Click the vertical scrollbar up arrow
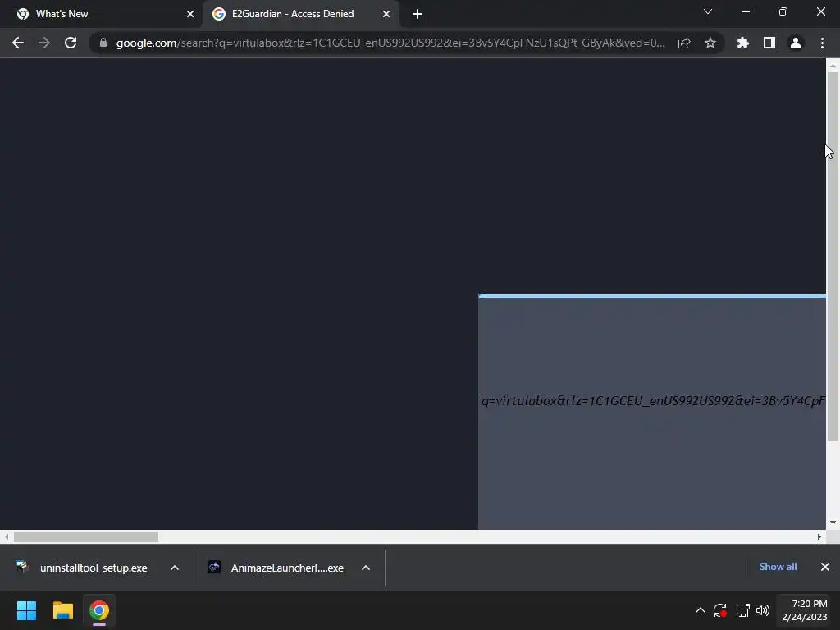The width and height of the screenshot is (840, 630). click(833, 66)
